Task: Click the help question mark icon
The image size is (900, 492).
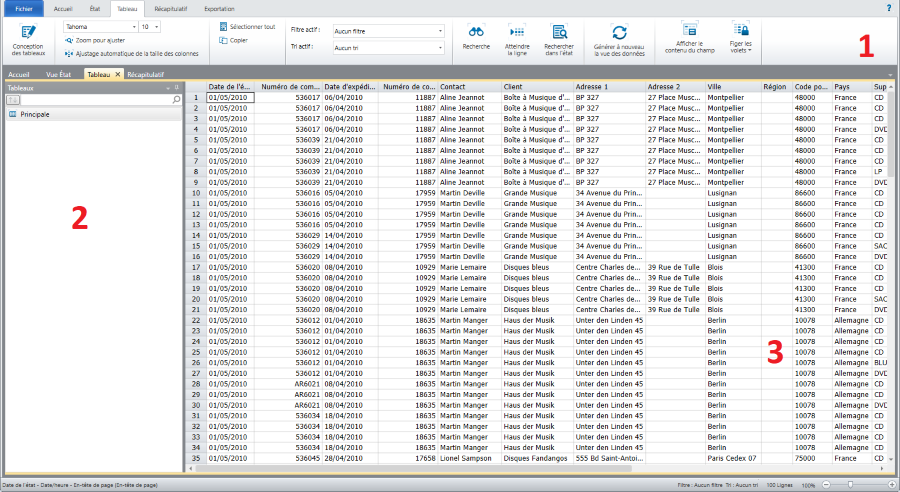Action: pyautogui.click(x=888, y=8)
